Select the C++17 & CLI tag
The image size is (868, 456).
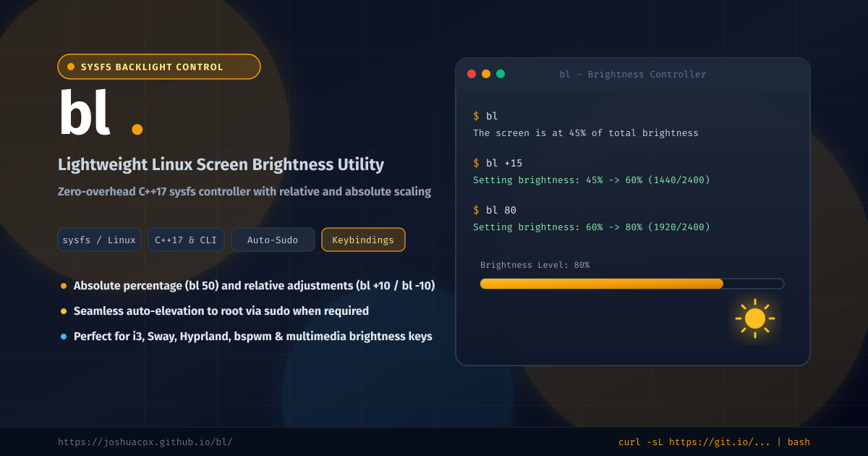(187, 240)
